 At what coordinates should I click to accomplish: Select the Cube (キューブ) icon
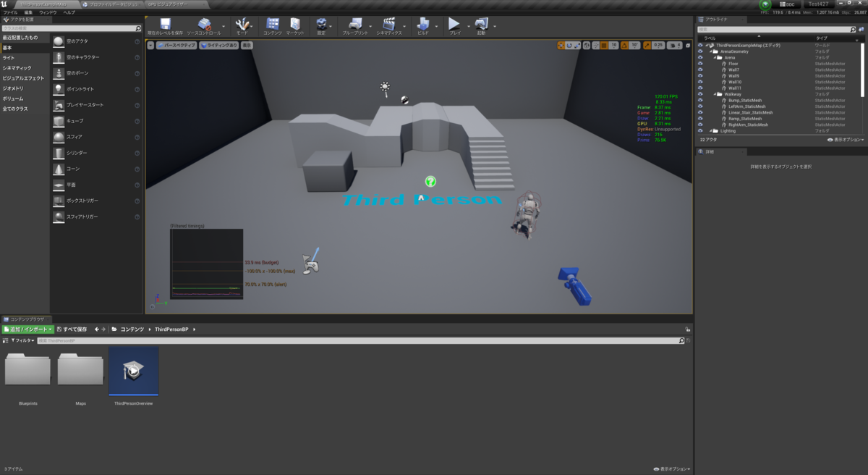[x=59, y=121]
